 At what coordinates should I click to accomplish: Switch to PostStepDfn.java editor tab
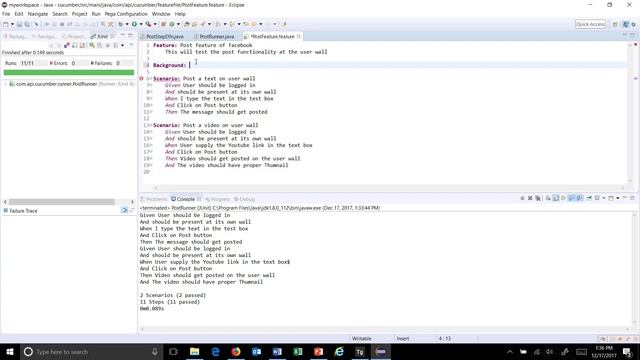tap(164, 36)
